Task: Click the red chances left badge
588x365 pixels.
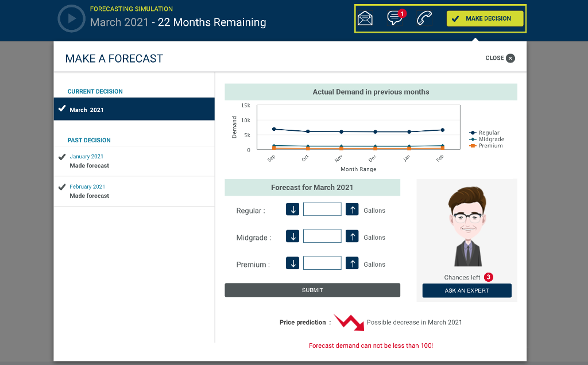Action: click(x=488, y=277)
